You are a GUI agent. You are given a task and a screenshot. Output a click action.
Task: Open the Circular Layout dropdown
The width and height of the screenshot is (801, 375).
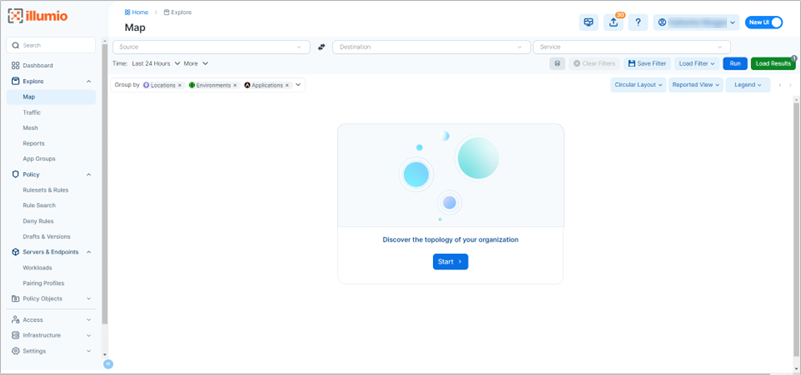pyautogui.click(x=638, y=85)
